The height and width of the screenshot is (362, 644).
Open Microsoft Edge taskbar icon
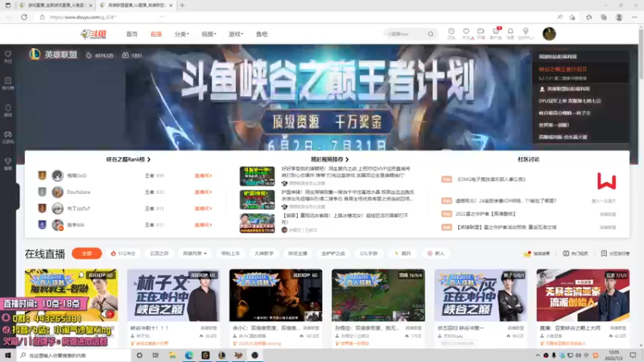(189, 356)
